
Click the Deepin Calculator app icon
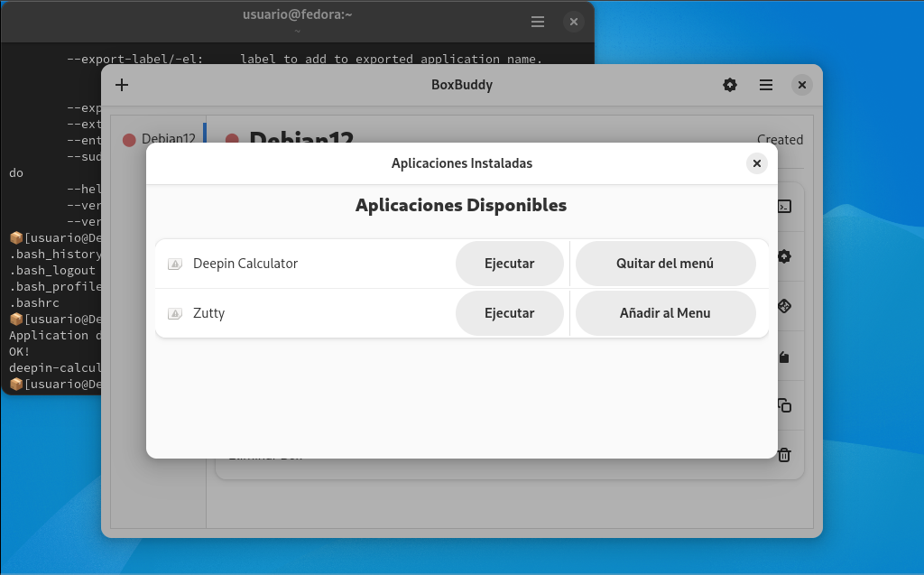tap(175, 264)
